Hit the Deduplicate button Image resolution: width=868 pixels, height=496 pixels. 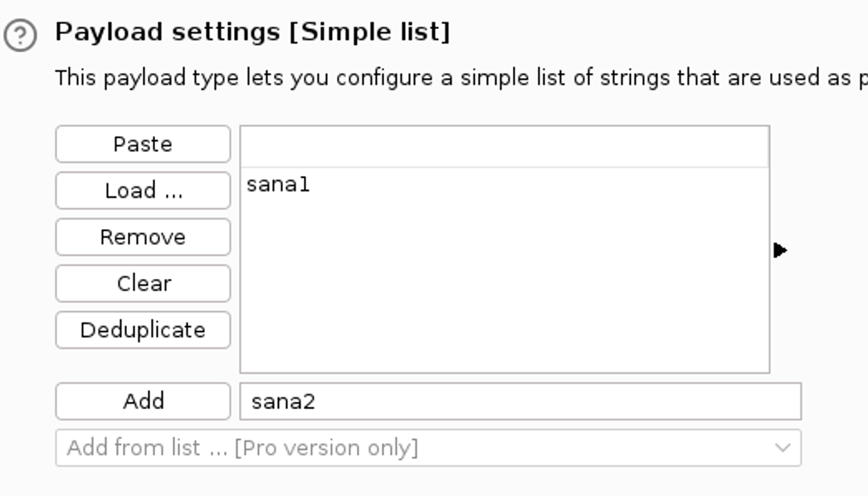[x=143, y=330]
